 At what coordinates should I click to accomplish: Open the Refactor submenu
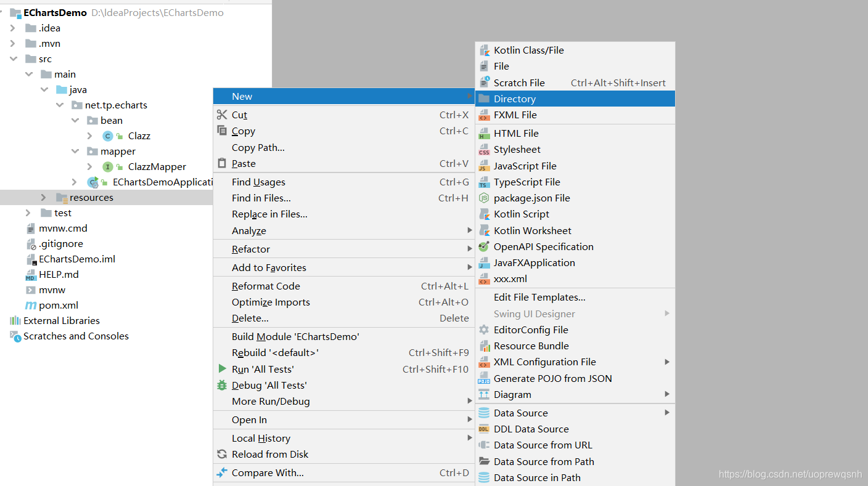coord(344,249)
